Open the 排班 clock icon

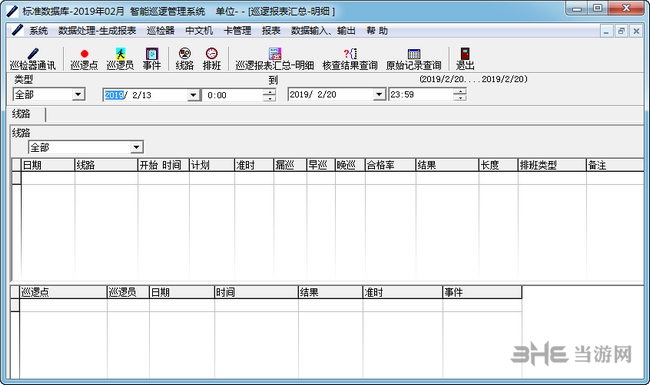coord(211,59)
